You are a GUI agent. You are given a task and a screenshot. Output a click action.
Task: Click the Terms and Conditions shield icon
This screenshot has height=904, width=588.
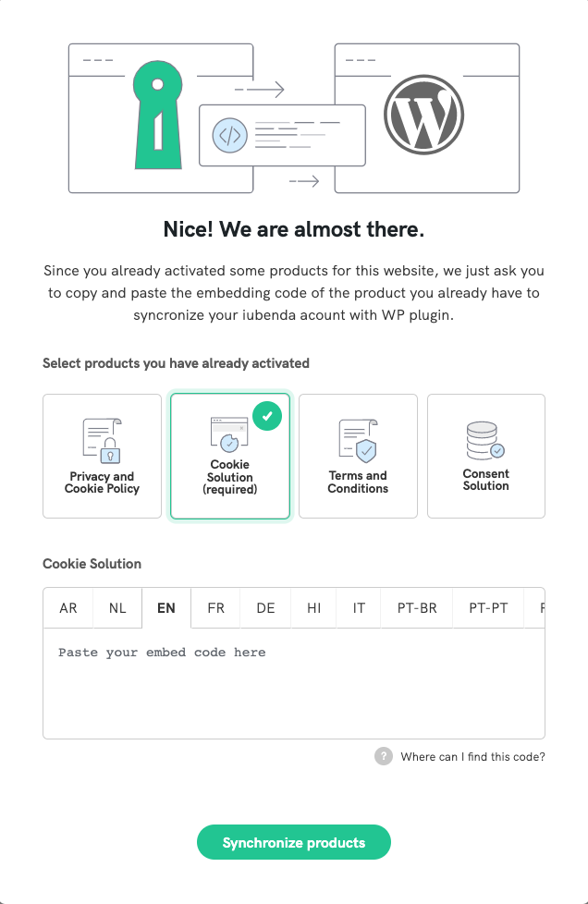coord(358,435)
